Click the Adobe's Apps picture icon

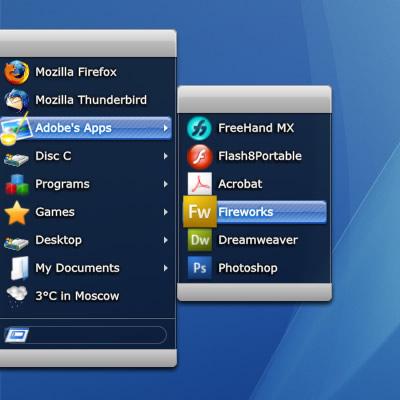coord(15,129)
